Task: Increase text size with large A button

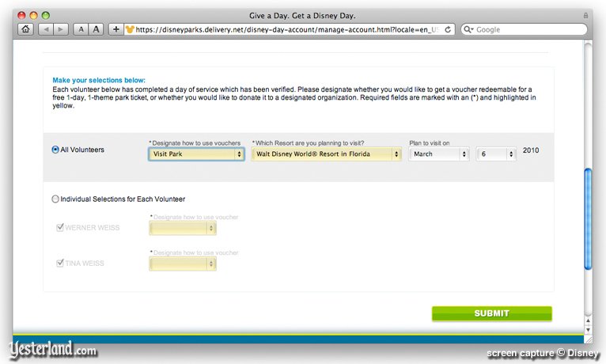Action: [x=96, y=29]
